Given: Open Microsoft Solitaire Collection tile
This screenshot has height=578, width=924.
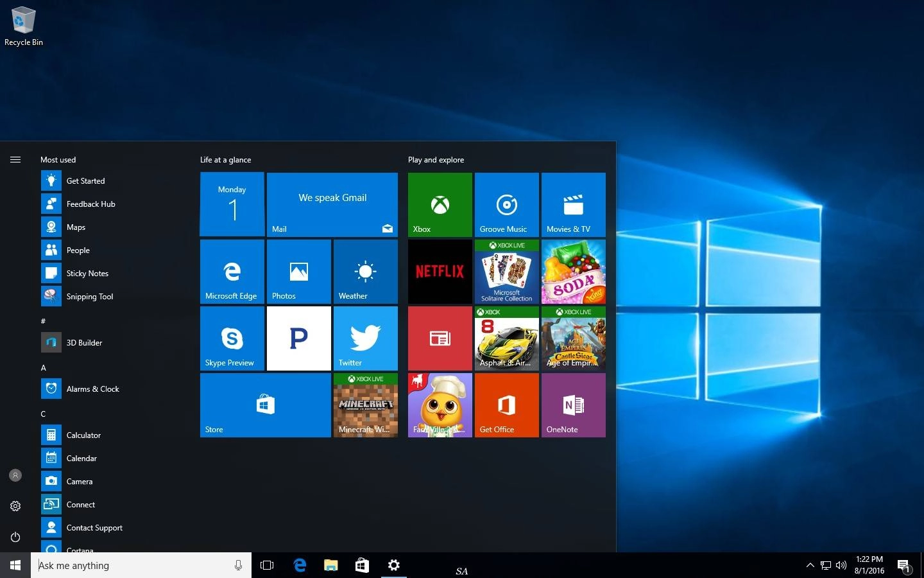Looking at the screenshot, I should [x=507, y=271].
